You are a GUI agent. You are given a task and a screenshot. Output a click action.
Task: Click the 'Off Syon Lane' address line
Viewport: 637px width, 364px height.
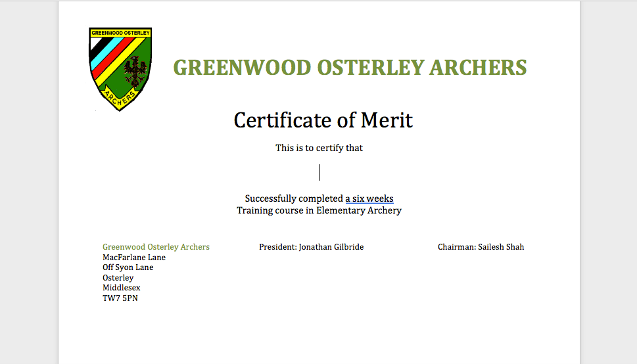[x=128, y=267]
